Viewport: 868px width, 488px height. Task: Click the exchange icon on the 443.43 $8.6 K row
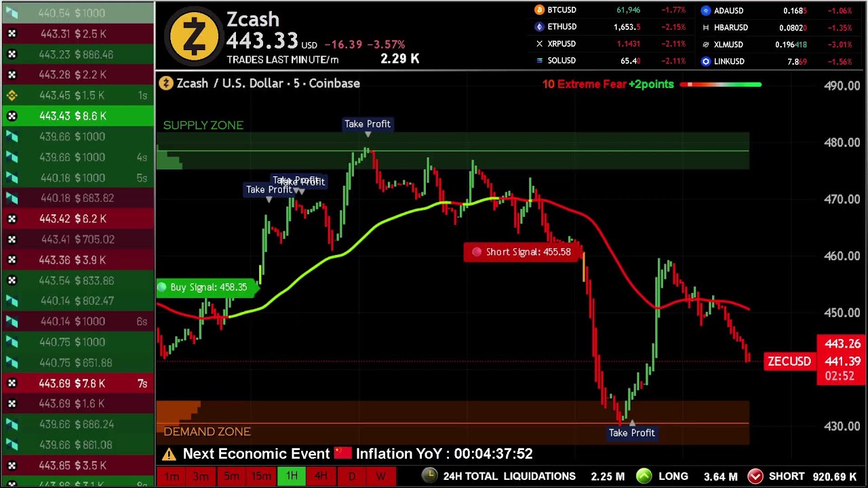12,116
